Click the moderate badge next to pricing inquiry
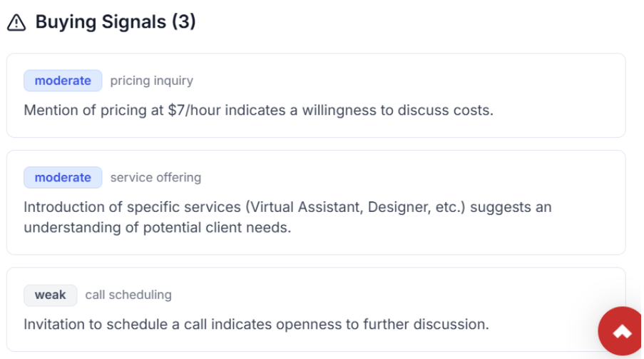Image resolution: width=644 pixels, height=359 pixels. click(x=63, y=81)
